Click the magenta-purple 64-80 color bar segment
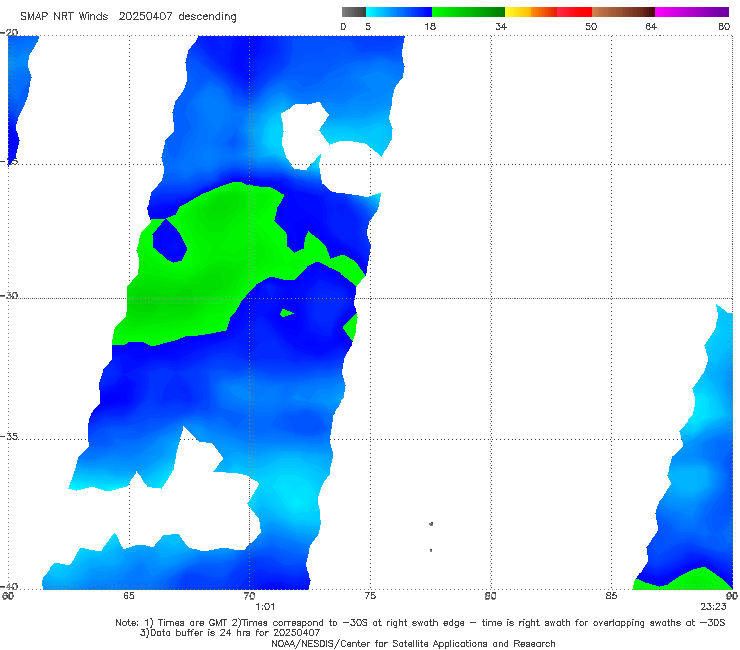The width and height of the screenshot is (740, 650). point(692,12)
